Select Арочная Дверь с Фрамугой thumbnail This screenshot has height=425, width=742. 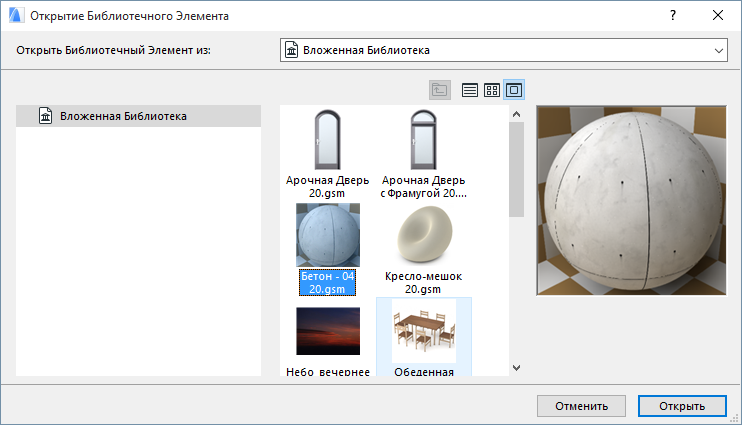(423, 140)
